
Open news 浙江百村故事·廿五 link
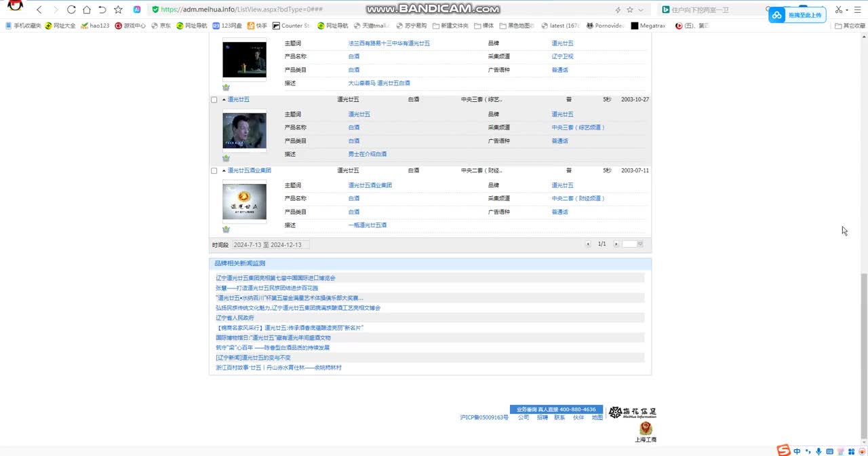278,368
